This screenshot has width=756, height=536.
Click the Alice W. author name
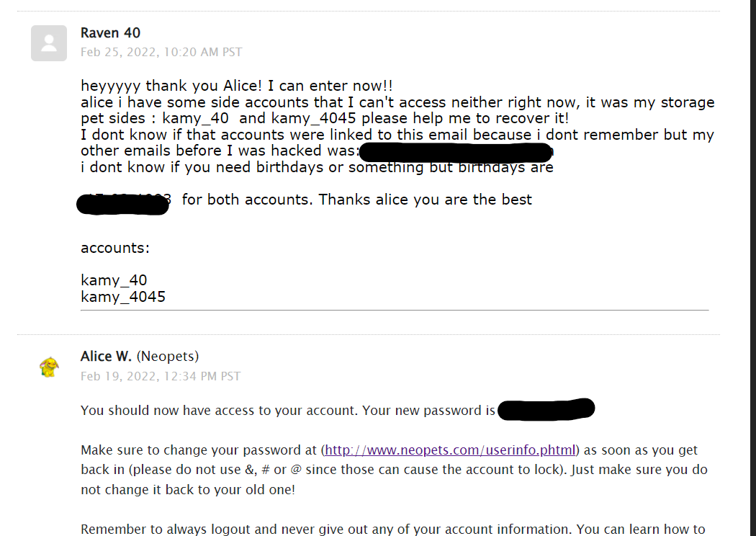[106, 356]
